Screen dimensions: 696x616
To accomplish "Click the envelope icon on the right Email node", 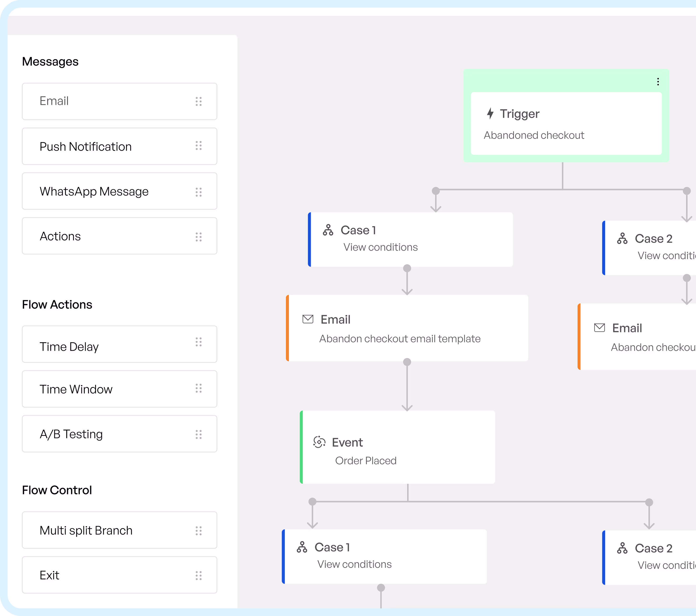I will coord(599,328).
